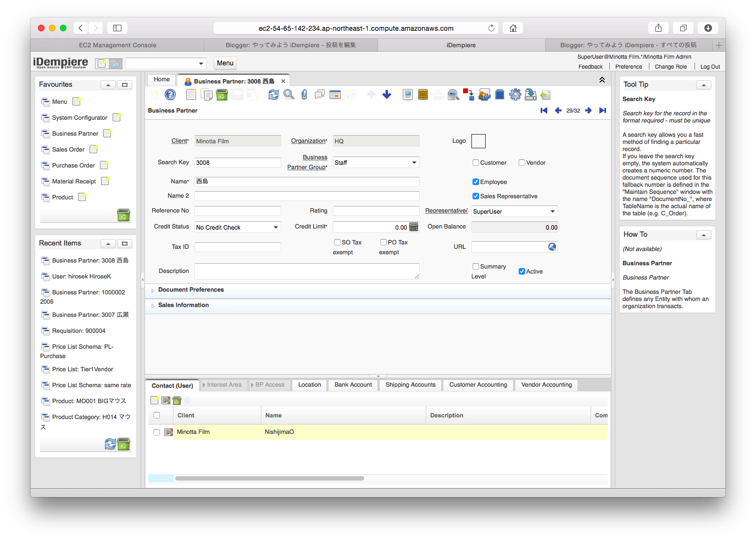Go to the next record arrow
The height and width of the screenshot is (541, 756).
(x=588, y=110)
